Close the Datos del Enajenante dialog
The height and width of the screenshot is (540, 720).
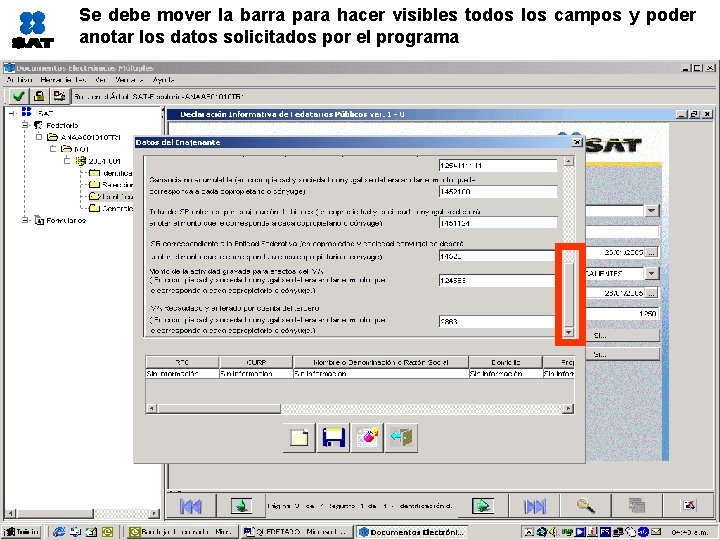point(577,142)
